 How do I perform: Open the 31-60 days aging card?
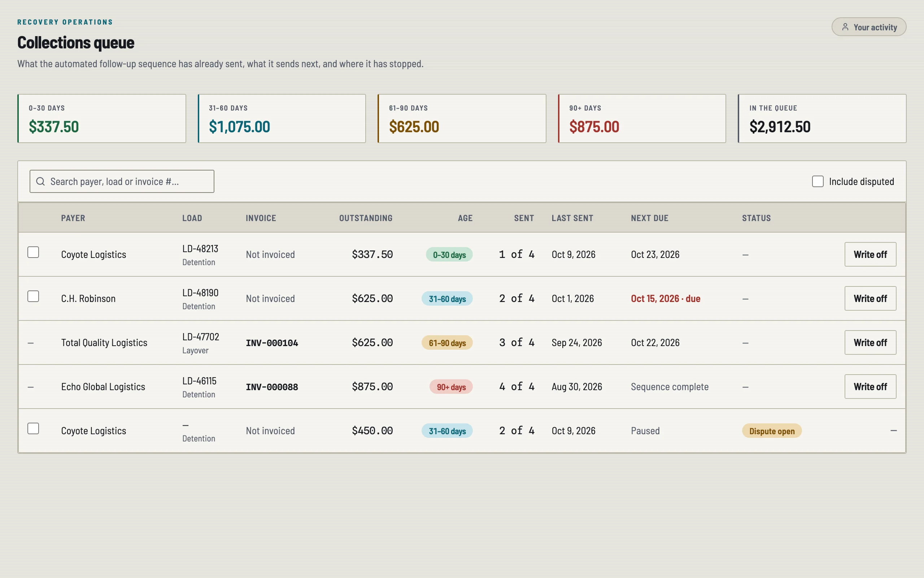click(x=282, y=118)
